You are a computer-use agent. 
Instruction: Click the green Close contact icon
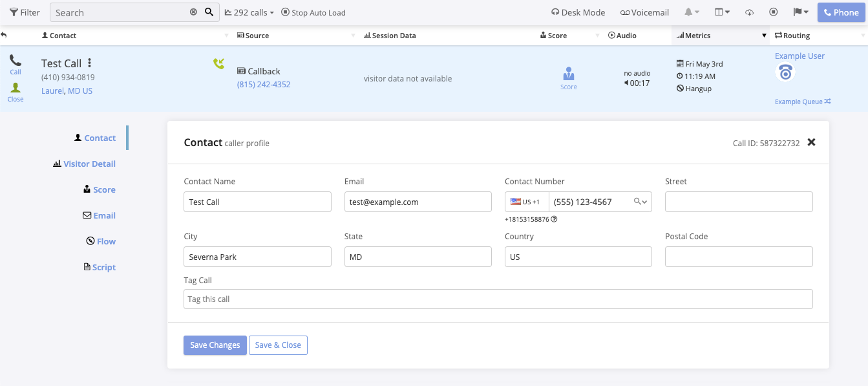point(16,88)
